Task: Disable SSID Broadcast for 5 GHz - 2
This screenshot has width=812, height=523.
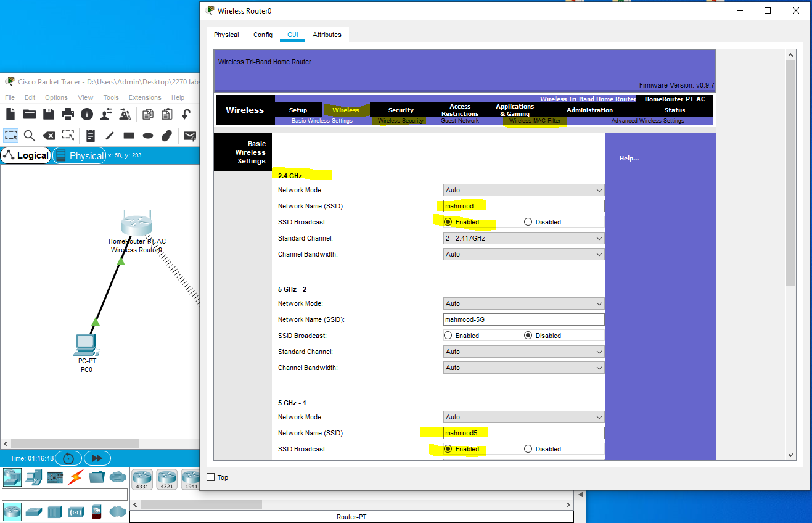Action: [x=528, y=335]
